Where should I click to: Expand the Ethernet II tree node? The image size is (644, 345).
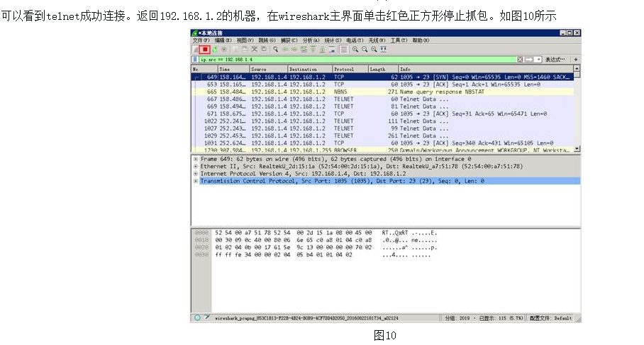(196, 167)
